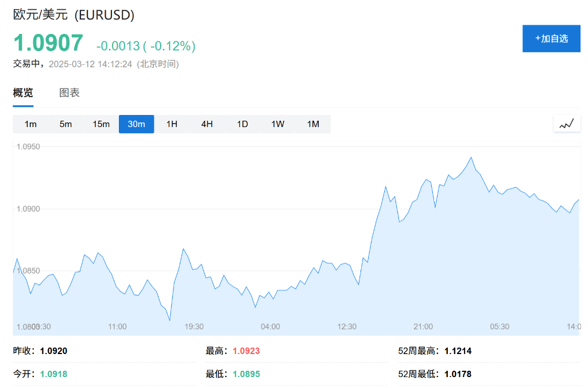Select the 1m timeframe
This screenshot has width=588, height=388.
pyautogui.click(x=30, y=124)
